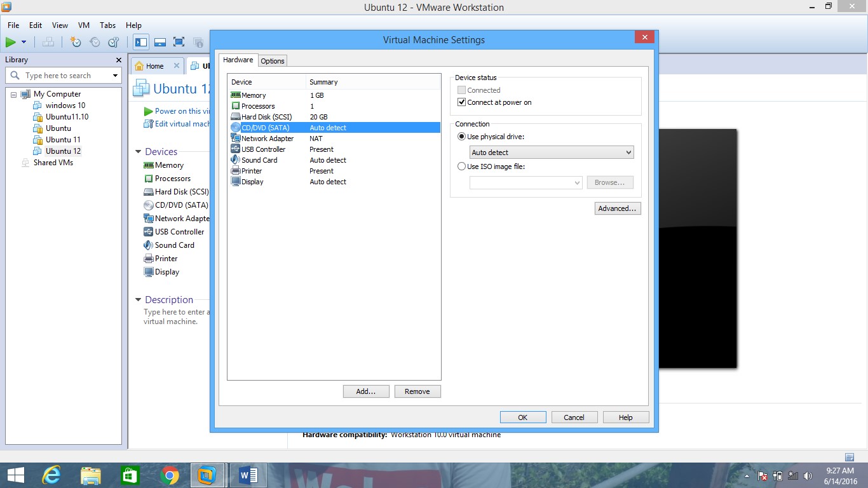Revert the VM to its snapshot
The width and height of the screenshot is (868, 488).
(x=95, y=42)
